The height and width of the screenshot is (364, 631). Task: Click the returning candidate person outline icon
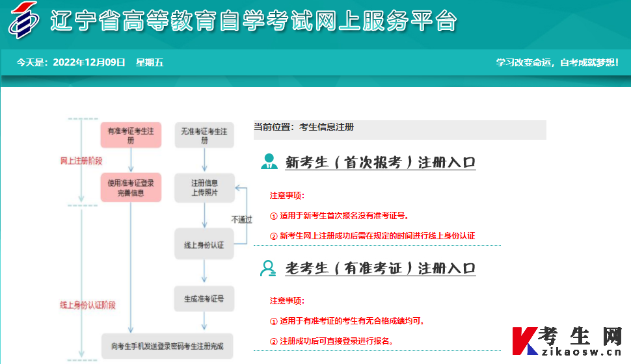(268, 268)
